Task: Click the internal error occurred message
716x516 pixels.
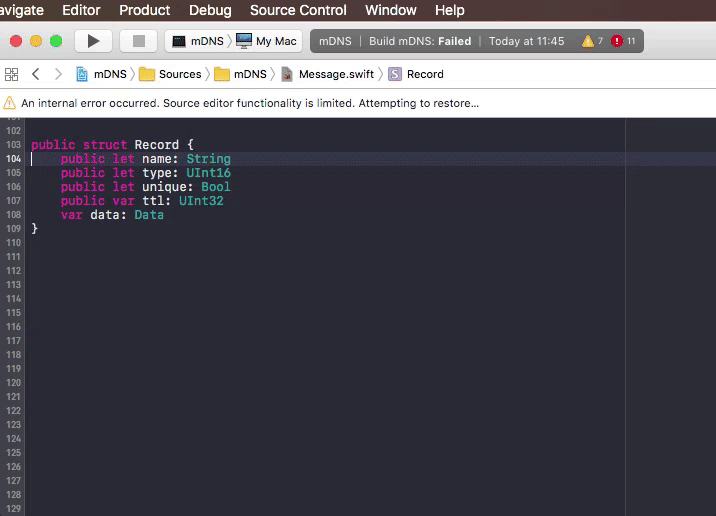Action: pyautogui.click(x=250, y=103)
